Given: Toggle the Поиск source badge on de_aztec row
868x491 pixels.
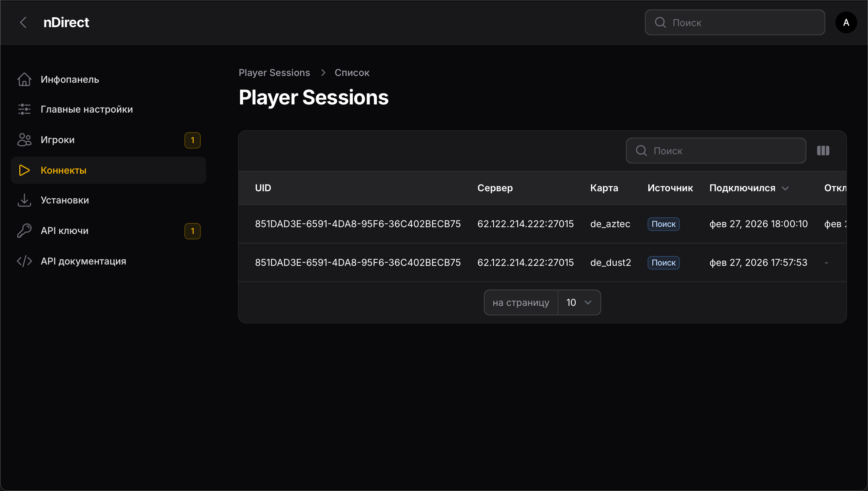Looking at the screenshot, I should coord(663,224).
